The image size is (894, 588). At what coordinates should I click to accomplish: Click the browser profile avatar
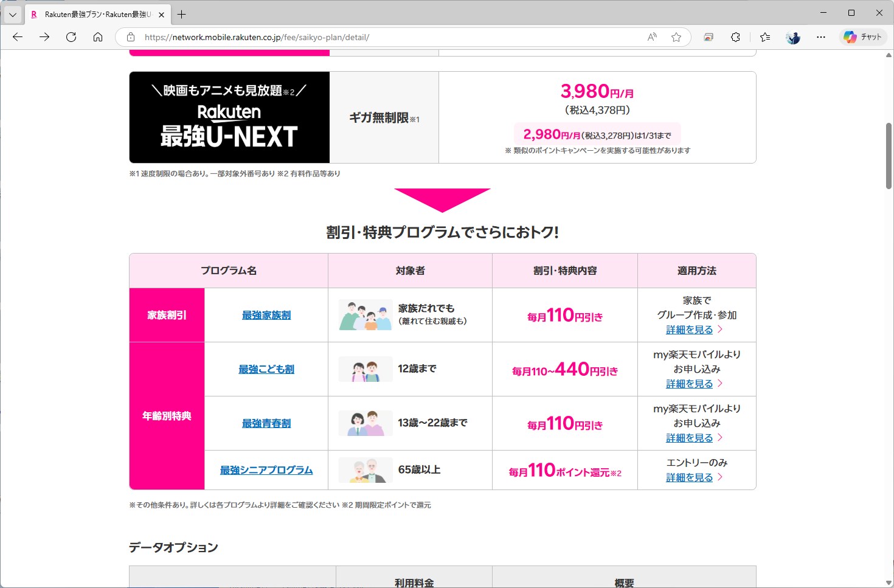click(x=792, y=36)
